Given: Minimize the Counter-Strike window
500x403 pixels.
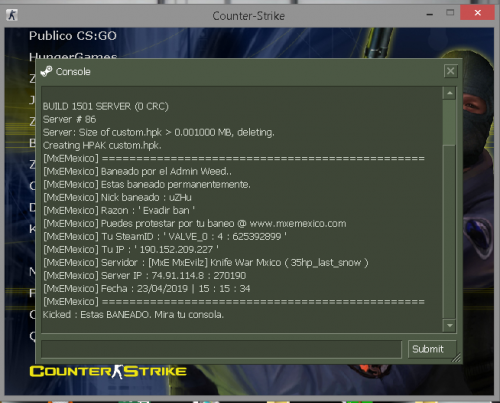Looking at the screenshot, I should click(x=430, y=14).
